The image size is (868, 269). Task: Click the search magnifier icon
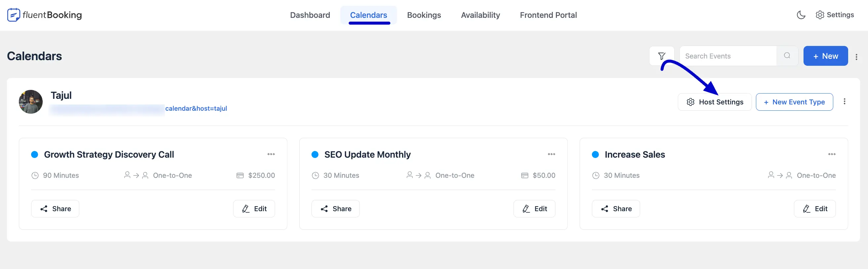point(787,56)
